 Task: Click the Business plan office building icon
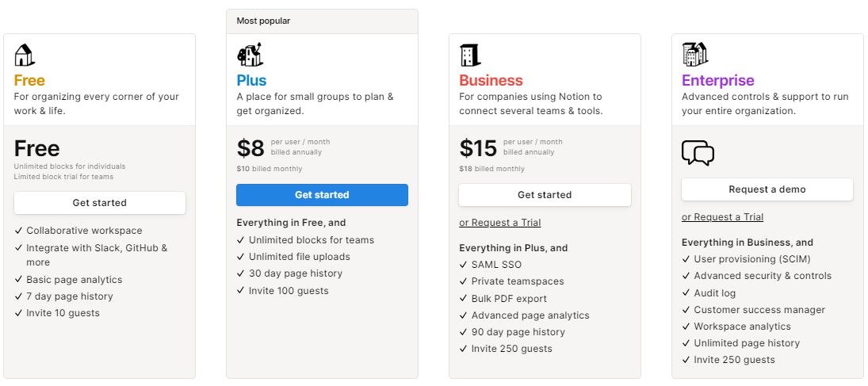470,55
